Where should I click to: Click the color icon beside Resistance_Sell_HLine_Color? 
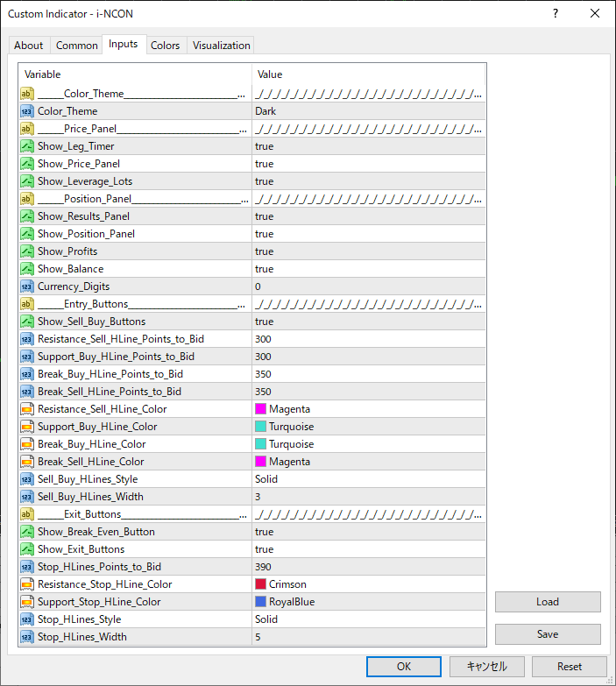point(26,409)
